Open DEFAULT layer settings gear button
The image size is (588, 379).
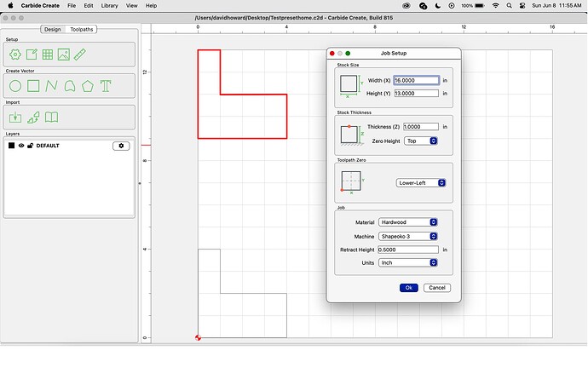coord(121,146)
